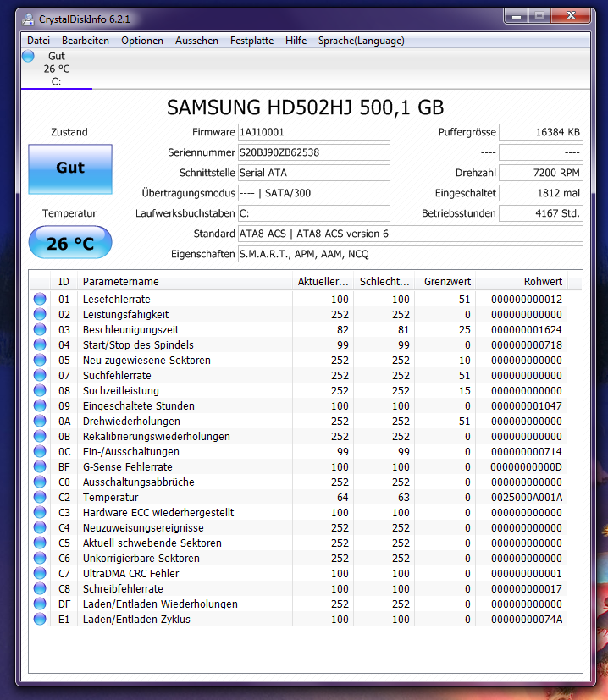Click the Drehzahl field 7200 RPM
608x700 pixels.
click(540, 173)
